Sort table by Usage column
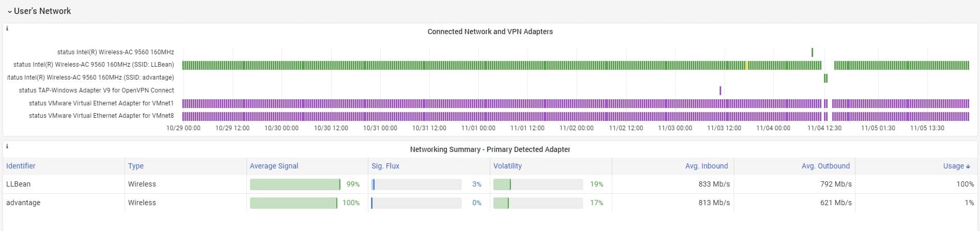This screenshot has width=980, height=231. point(956,166)
